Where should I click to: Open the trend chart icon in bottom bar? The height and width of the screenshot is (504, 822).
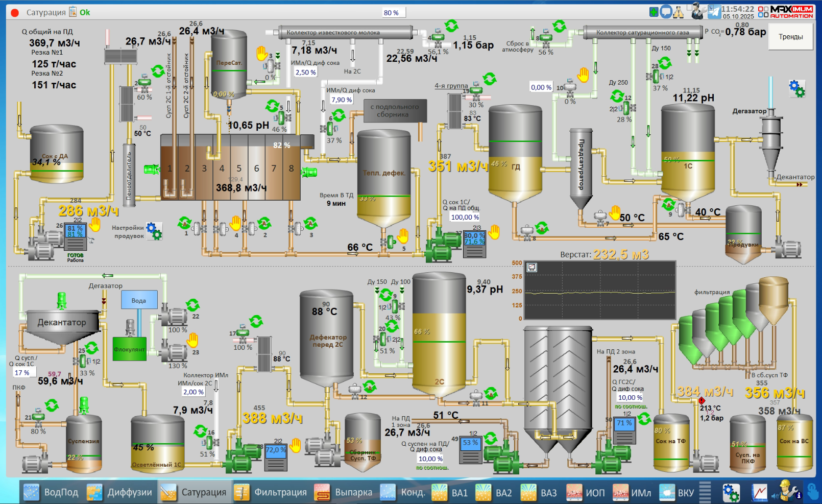759,492
